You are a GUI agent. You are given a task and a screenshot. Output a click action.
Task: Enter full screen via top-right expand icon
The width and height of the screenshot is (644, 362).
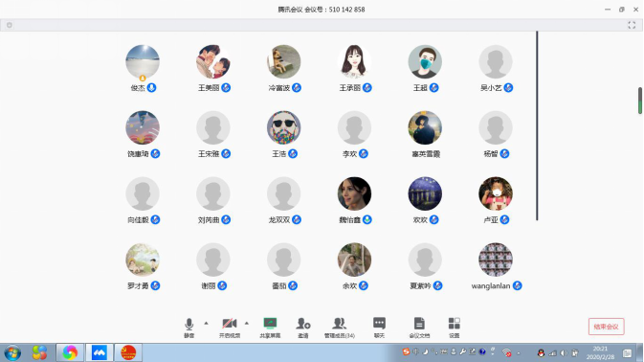(x=632, y=25)
